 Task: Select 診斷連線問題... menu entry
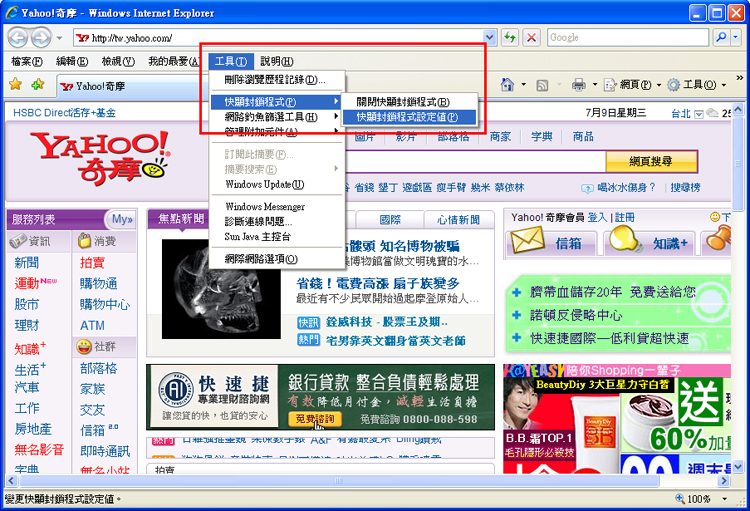pos(276,222)
